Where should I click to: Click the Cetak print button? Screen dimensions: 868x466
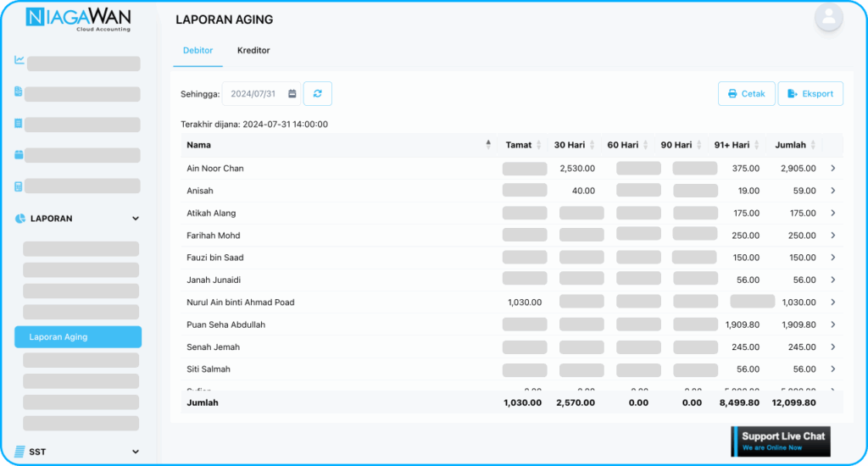tap(746, 93)
